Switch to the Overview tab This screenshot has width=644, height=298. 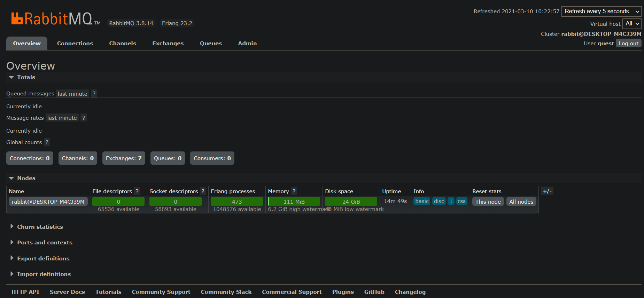27,44
